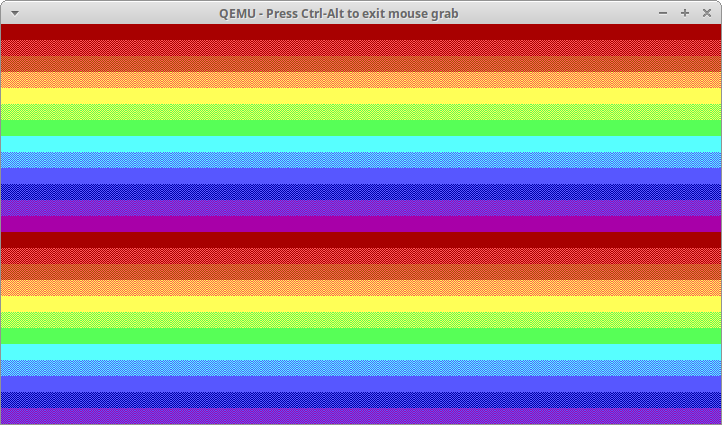The image size is (722, 425).
Task: Open the QEMU window menu arrow
Action: [x=15, y=13]
